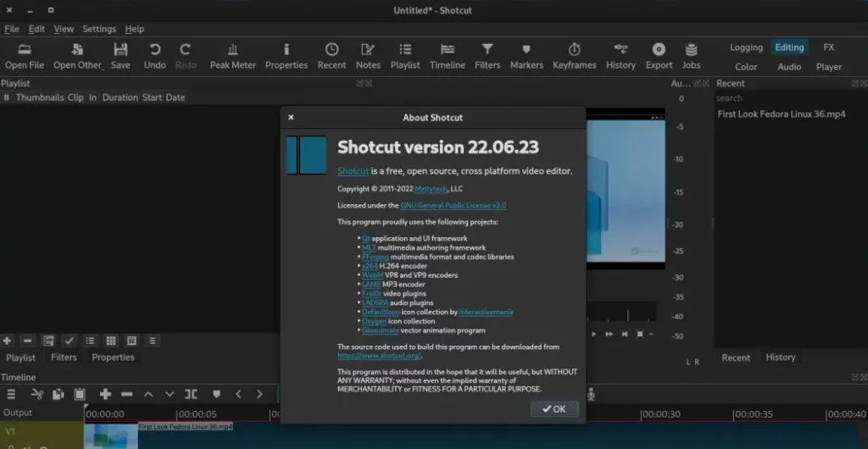The width and height of the screenshot is (868, 449).
Task: Switch playlist to details list view
Action: tap(90, 341)
